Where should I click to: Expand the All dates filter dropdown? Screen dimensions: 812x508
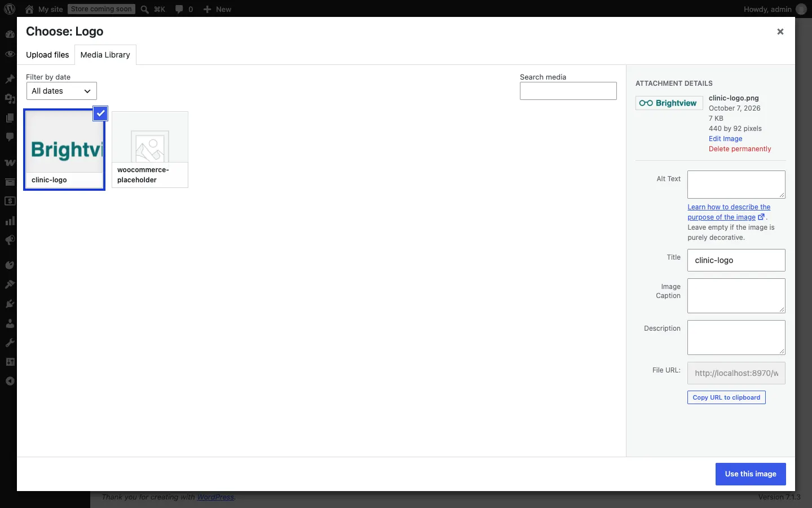click(61, 91)
